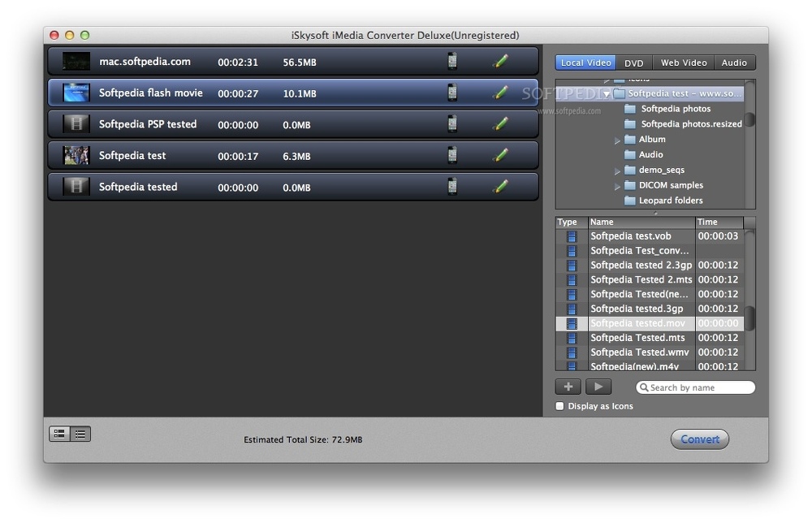Click 00:00:03 time of Softpedia test.vob
The height and width of the screenshot is (523, 812).
tap(718, 236)
